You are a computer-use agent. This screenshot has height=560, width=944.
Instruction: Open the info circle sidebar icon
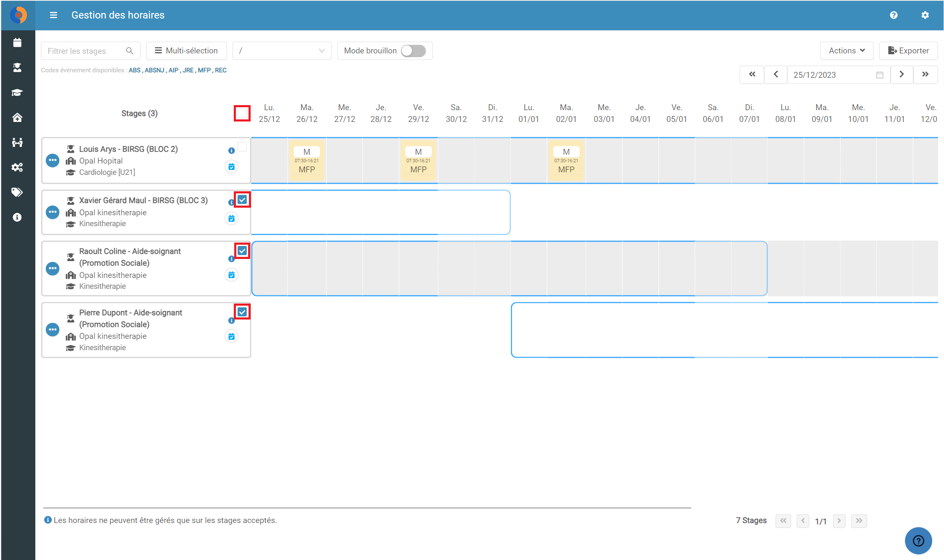tap(17, 217)
